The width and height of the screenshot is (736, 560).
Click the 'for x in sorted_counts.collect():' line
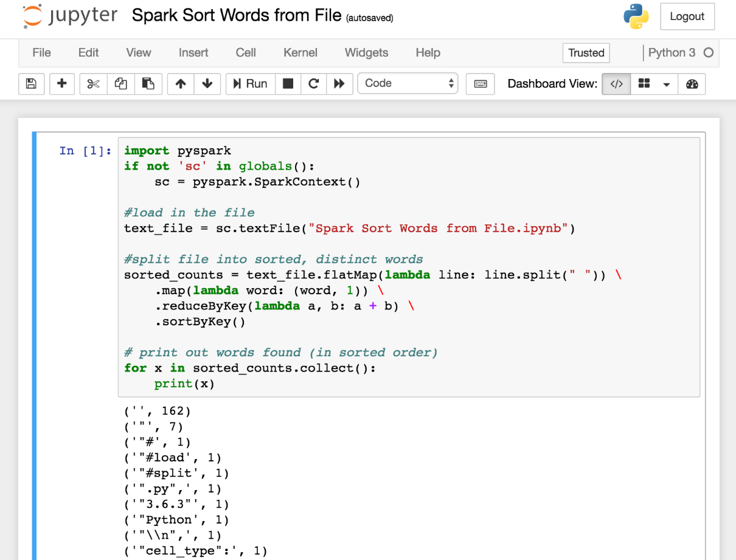(x=250, y=368)
